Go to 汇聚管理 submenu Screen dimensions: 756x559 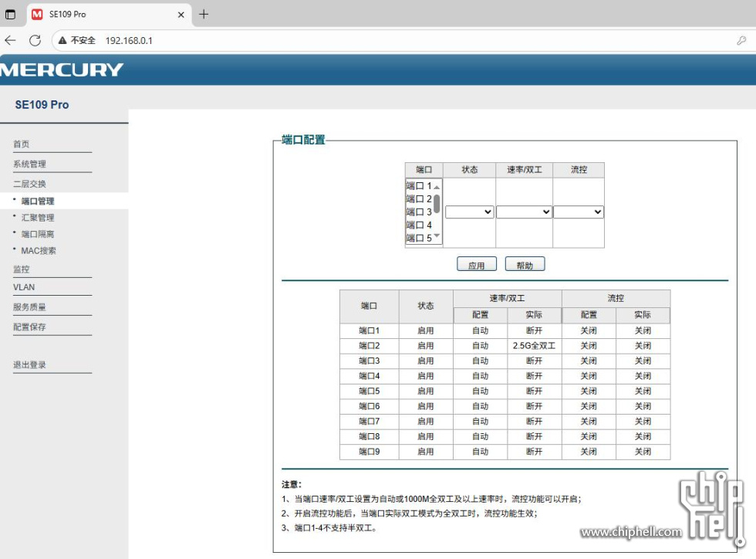click(38, 218)
